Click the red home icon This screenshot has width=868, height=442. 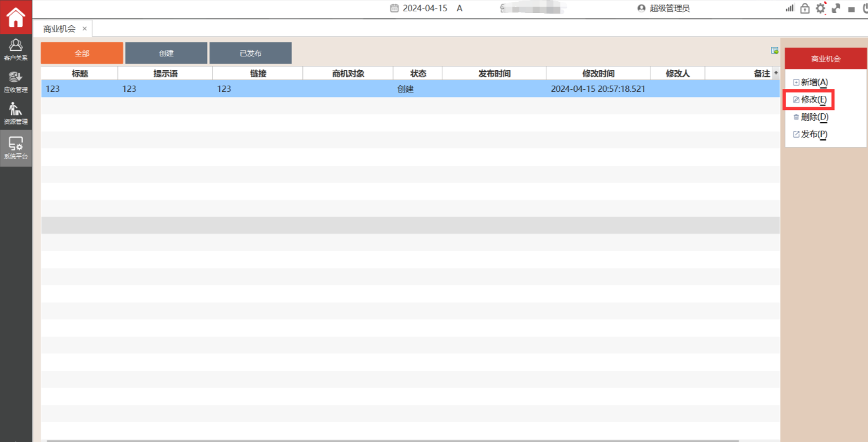16,17
